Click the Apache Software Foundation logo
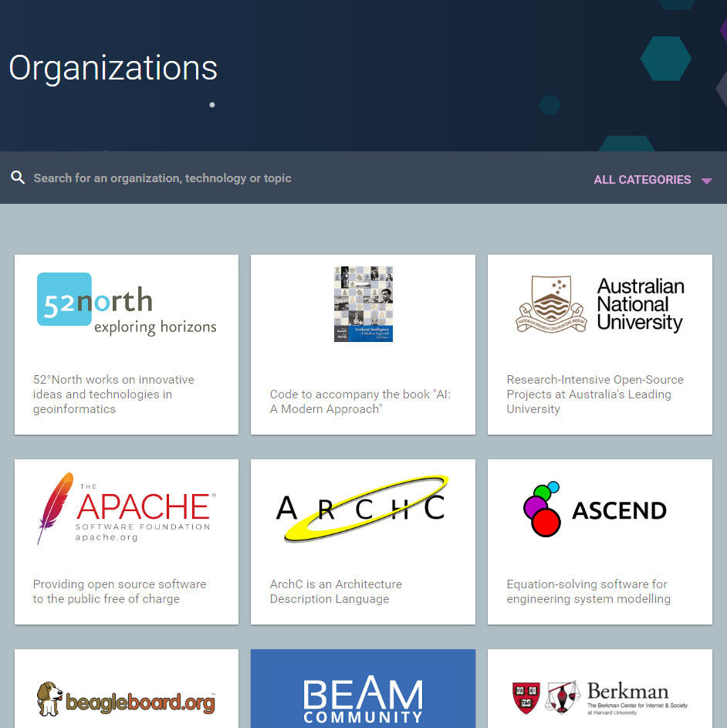 click(127, 509)
